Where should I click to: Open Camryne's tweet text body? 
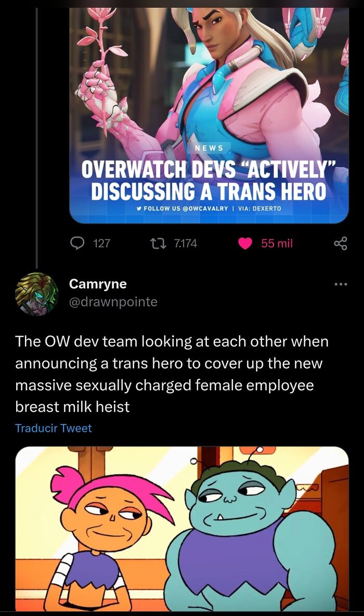[172, 374]
